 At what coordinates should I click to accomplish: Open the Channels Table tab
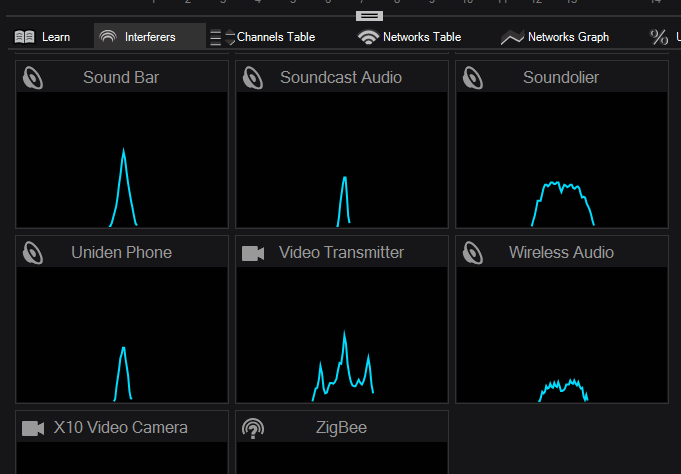[263, 37]
